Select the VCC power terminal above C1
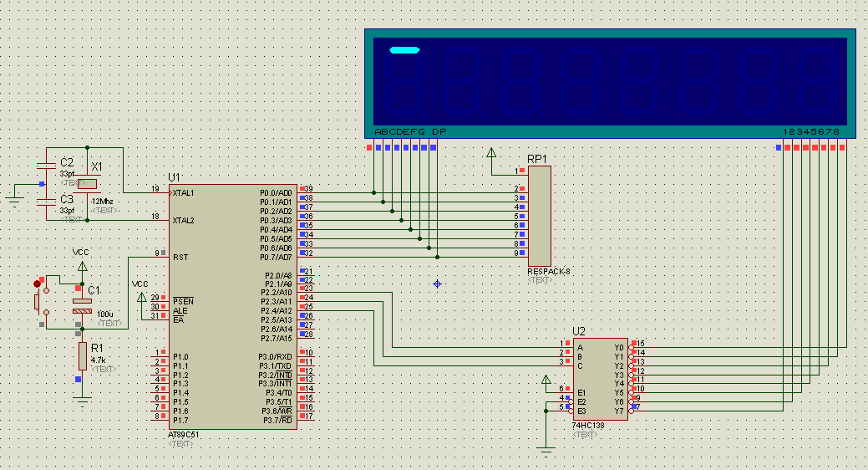This screenshot has height=470, width=868. (82, 267)
